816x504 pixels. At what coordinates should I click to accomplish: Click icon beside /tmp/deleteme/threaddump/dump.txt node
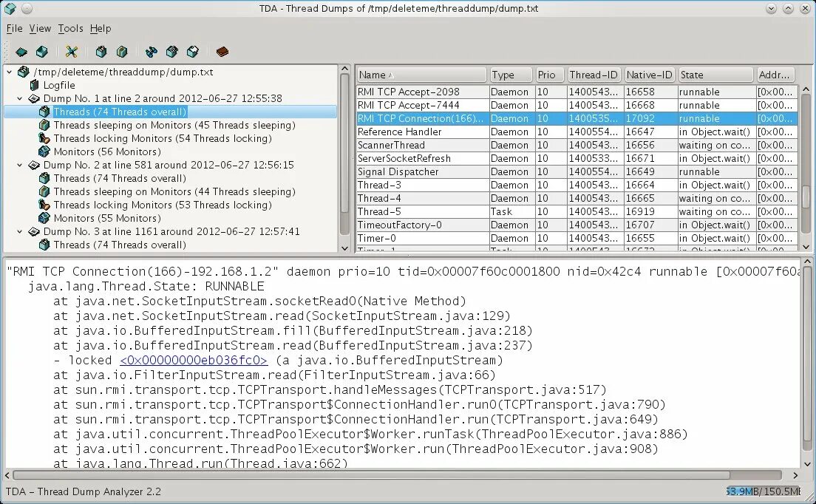tap(24, 72)
